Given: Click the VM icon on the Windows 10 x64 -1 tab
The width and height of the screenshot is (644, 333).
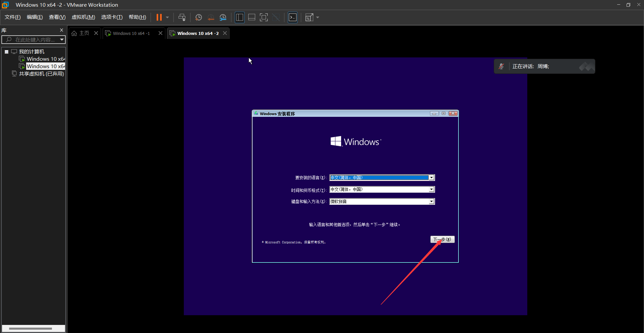Looking at the screenshot, I should coord(108,33).
